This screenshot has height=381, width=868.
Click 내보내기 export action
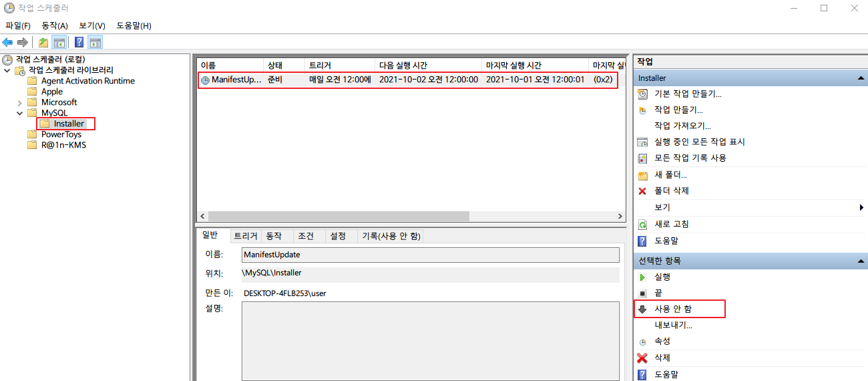click(x=673, y=325)
